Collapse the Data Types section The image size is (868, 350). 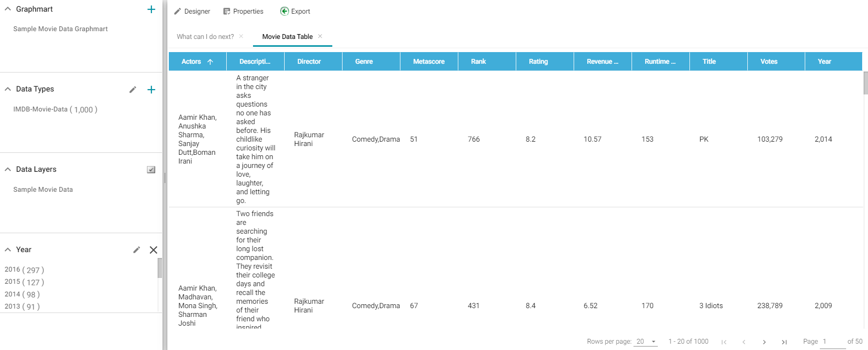pos(8,89)
